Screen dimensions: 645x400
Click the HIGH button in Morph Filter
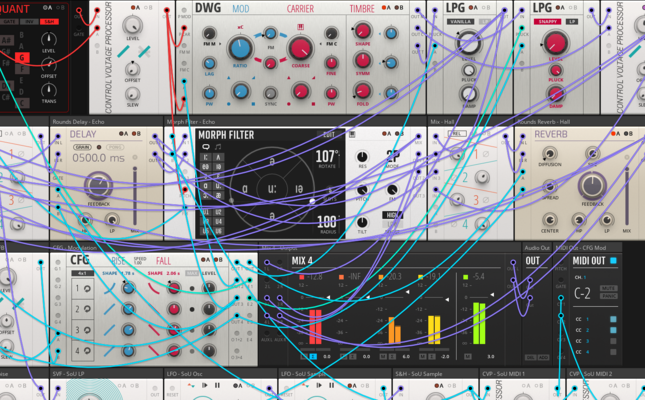tap(392, 215)
